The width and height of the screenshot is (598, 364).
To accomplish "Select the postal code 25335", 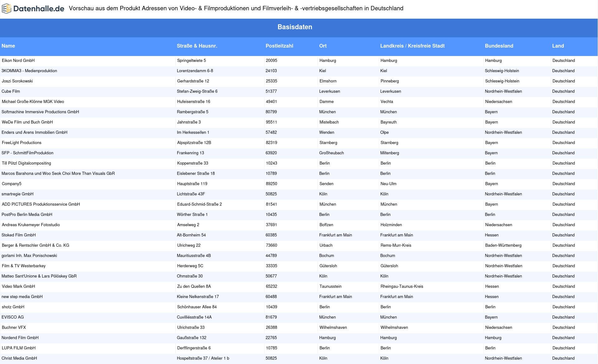I will 271,81.
